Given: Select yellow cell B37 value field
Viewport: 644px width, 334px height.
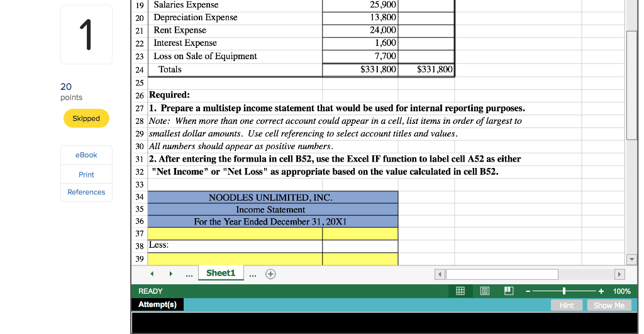Looking at the screenshot, I should tap(360, 234).
